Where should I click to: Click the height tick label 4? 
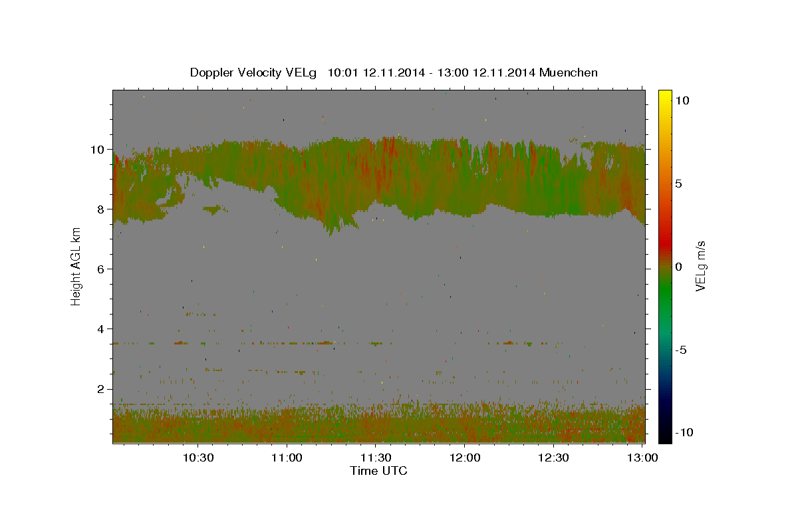[x=102, y=329]
